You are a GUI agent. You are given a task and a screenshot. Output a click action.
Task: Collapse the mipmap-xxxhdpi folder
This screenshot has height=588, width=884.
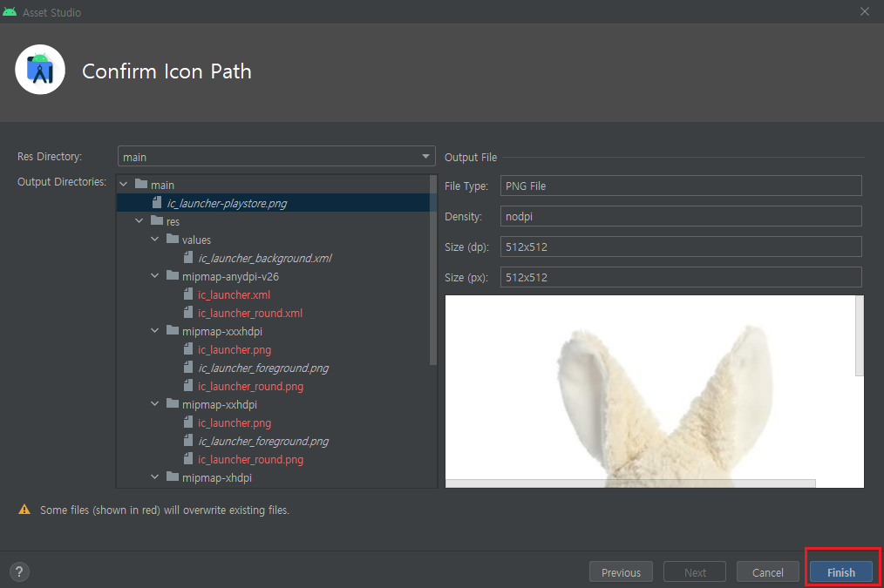coord(155,331)
